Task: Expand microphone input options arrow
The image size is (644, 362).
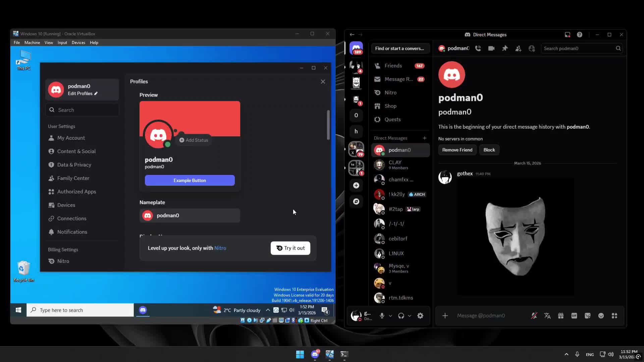Action: click(390, 316)
